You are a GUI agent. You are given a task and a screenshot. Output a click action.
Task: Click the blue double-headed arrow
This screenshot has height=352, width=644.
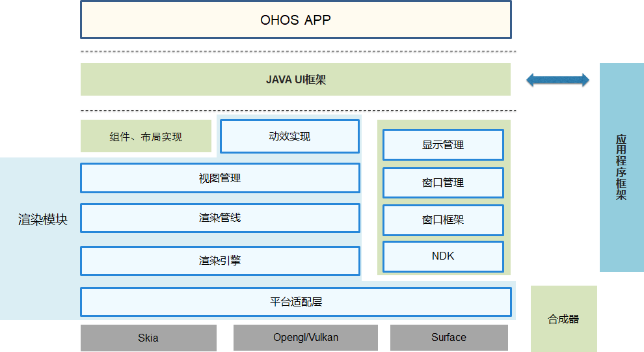557,80
